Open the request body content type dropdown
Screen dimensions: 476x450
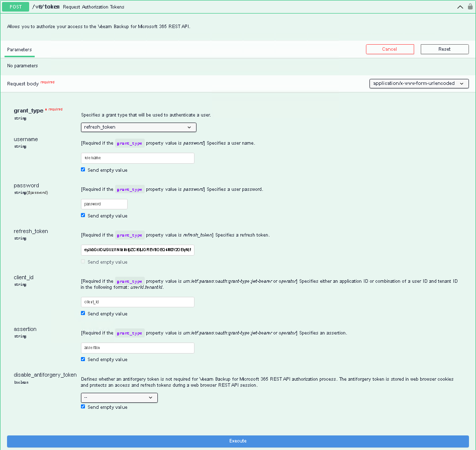[x=419, y=83]
